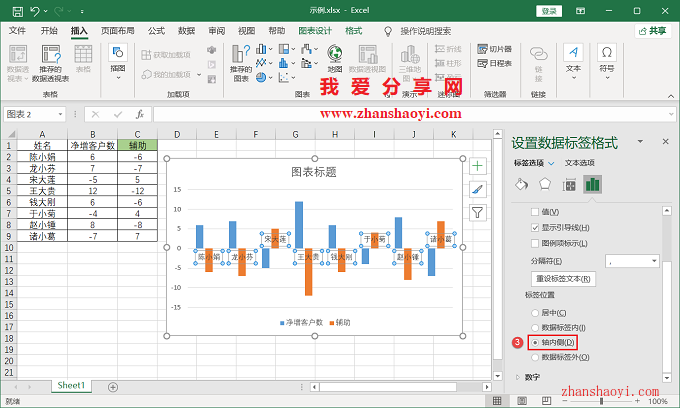The width and height of the screenshot is (680, 408).
Task: Click the Table (表格) icon
Action: click(x=83, y=59)
